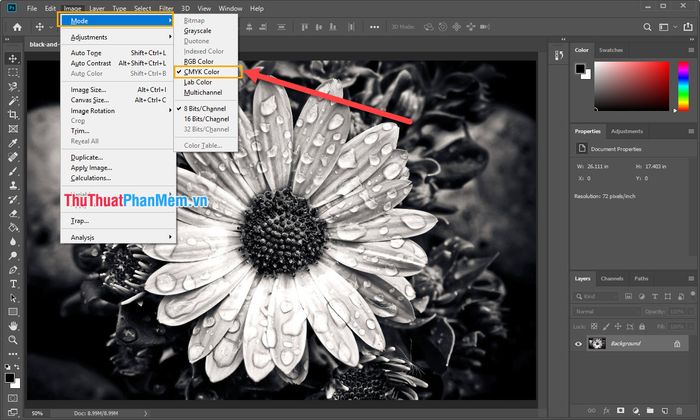Toggle Quick Mask mode icon
The image size is (700, 420).
click(13, 398)
